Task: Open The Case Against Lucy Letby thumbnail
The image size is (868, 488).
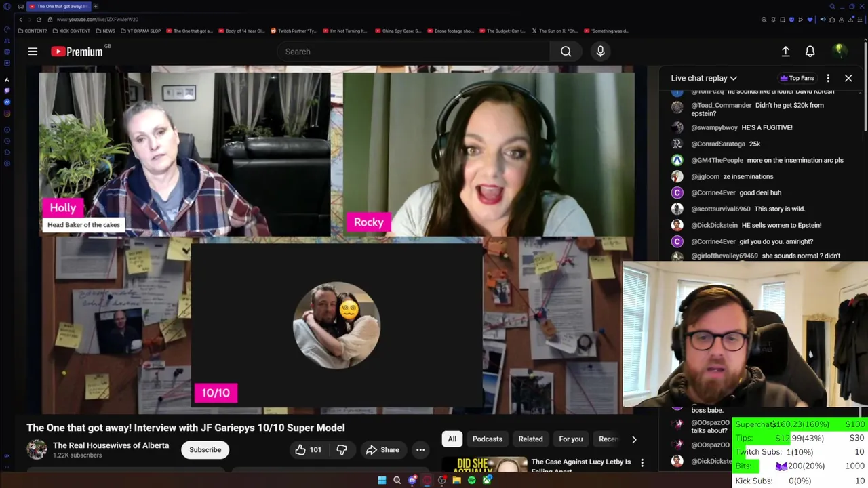Action: coord(484,465)
